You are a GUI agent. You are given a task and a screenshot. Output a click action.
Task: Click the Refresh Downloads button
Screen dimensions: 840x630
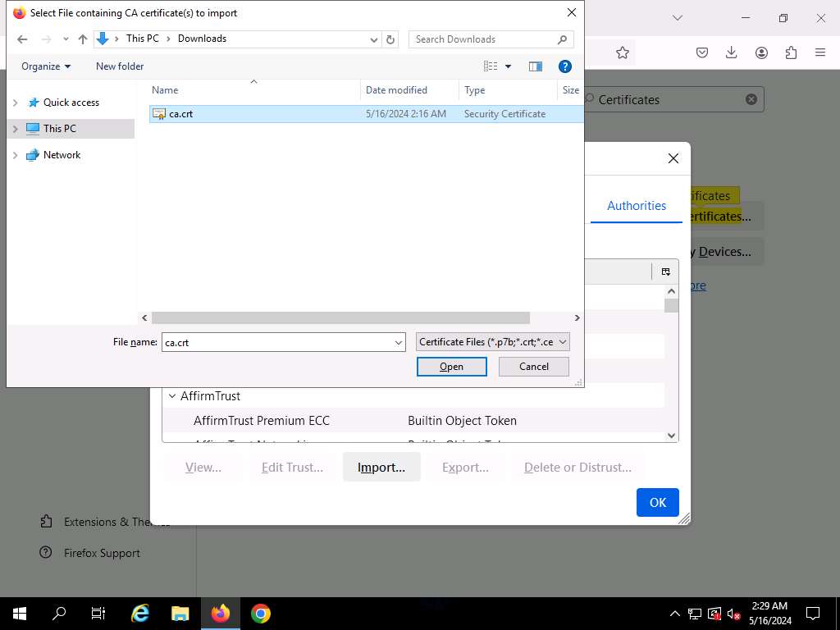click(x=390, y=39)
